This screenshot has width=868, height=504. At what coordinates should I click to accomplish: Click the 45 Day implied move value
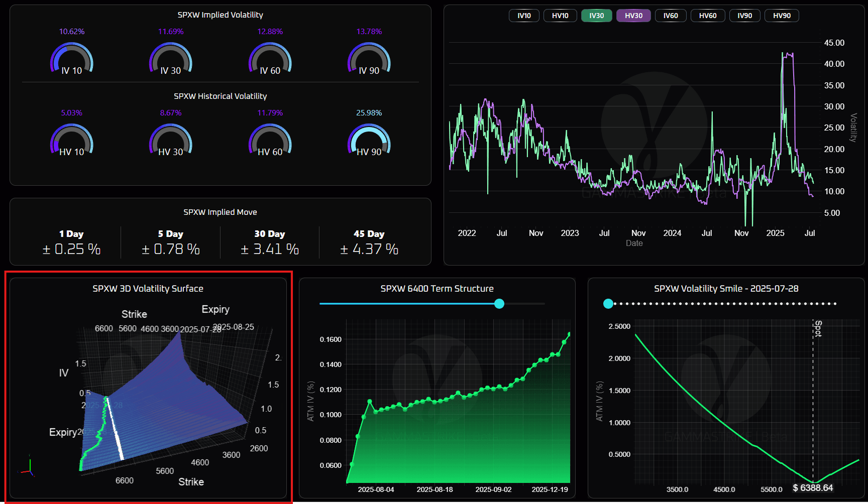click(x=369, y=249)
